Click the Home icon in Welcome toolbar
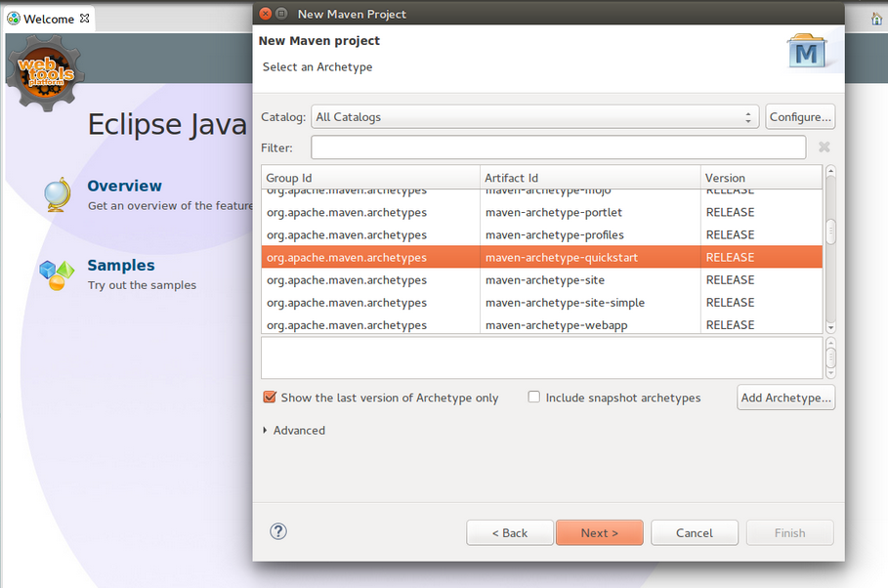This screenshot has width=888, height=588. pos(876,20)
